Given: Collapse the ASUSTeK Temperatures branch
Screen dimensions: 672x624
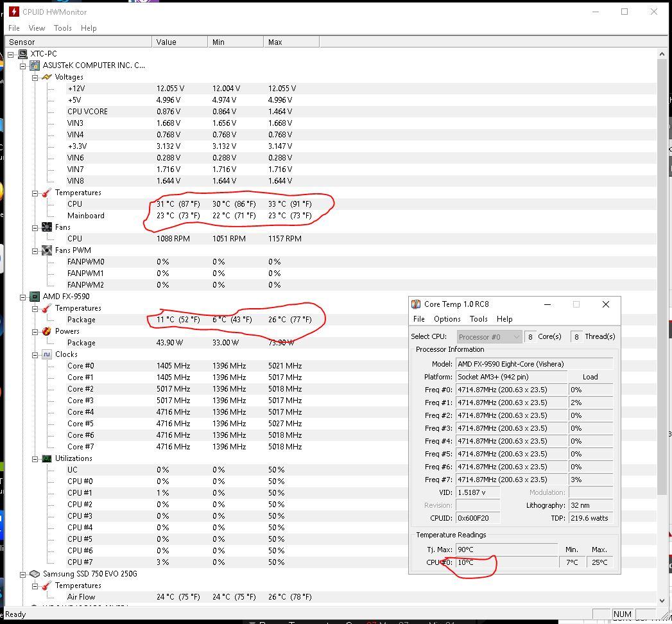Looking at the screenshot, I should click(x=35, y=193).
